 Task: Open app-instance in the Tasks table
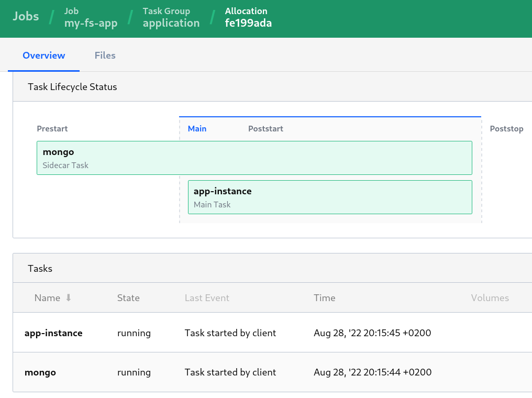click(53, 333)
